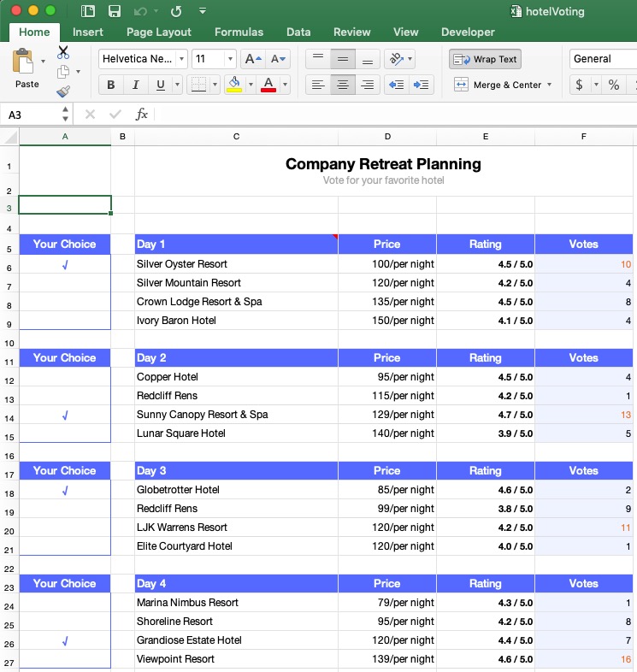Align text to the right
This screenshot has width=637, height=672.
pos(368,85)
